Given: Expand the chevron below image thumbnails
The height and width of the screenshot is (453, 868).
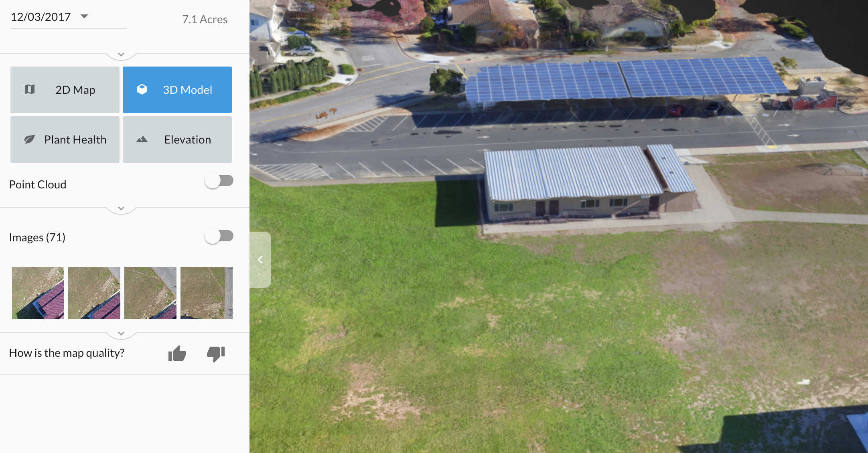Looking at the screenshot, I should pos(121,334).
